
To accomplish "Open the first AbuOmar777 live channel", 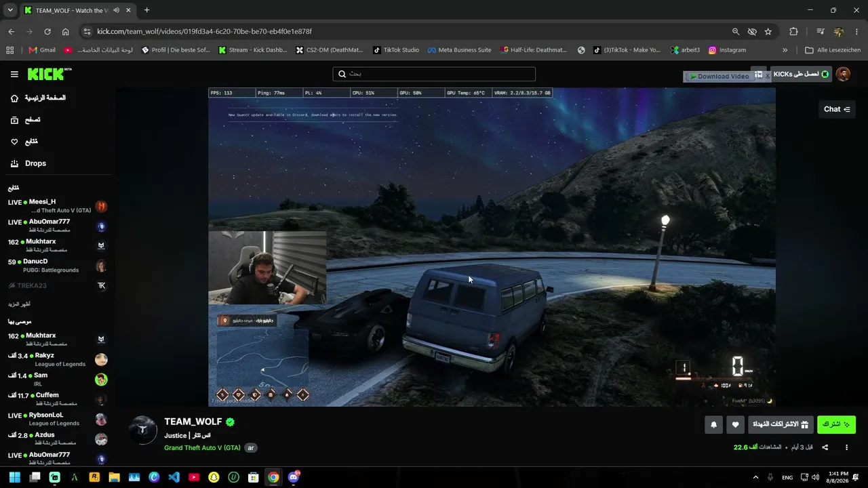I will [x=57, y=226].
